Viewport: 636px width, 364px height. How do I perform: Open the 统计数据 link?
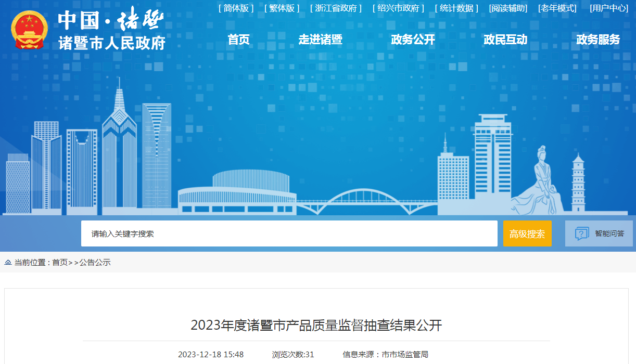click(x=456, y=8)
